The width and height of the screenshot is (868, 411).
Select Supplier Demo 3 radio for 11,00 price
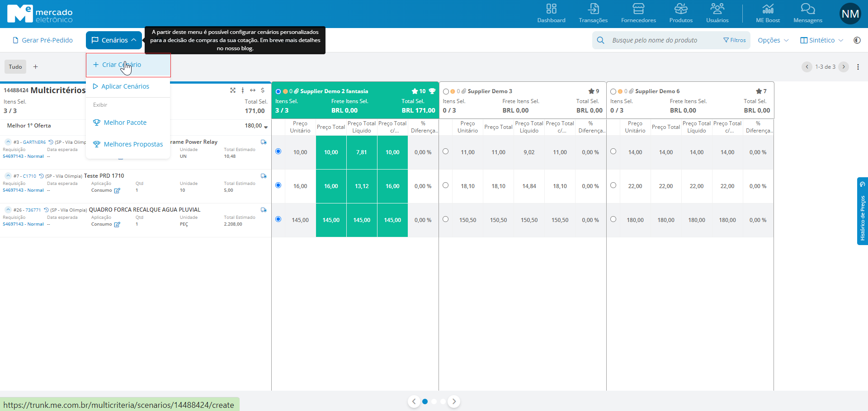[x=446, y=151]
